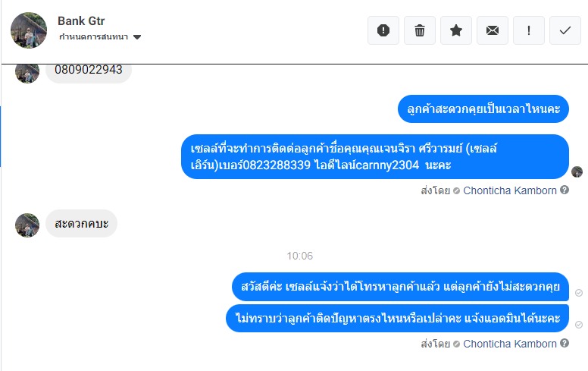Delete conversation using the trash icon

420,30
